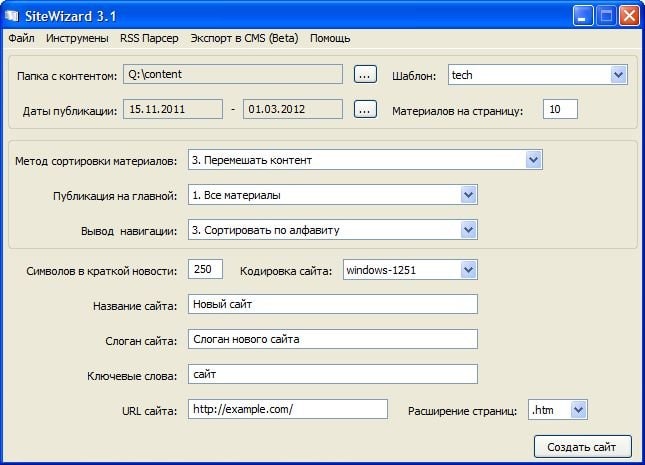Click the Ключевые слова keywords field

(332, 374)
